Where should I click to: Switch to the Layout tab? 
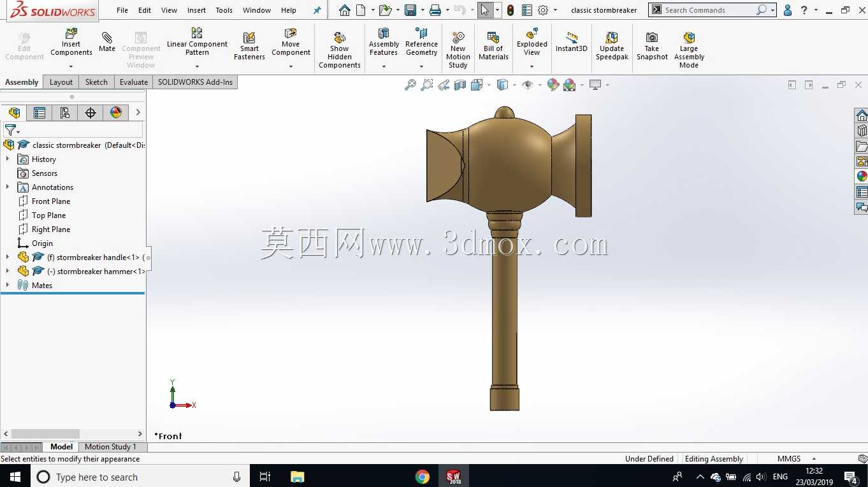[61, 82]
